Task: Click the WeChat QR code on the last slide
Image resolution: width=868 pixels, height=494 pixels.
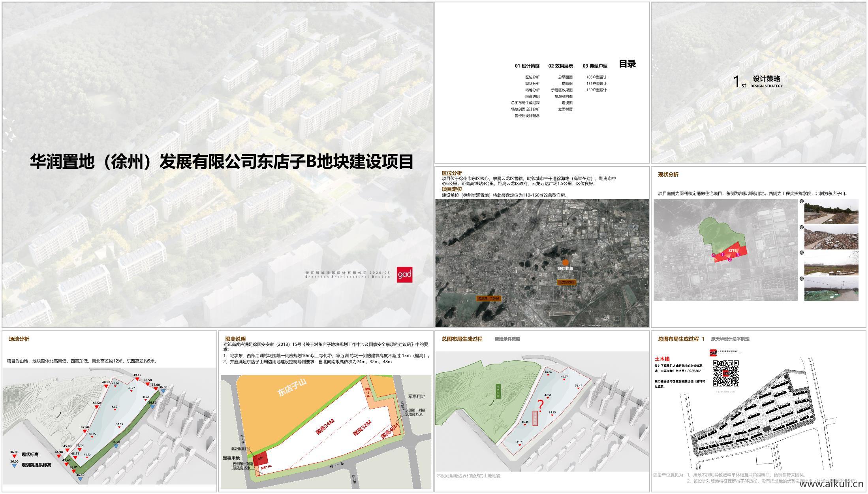Action: tap(726, 374)
